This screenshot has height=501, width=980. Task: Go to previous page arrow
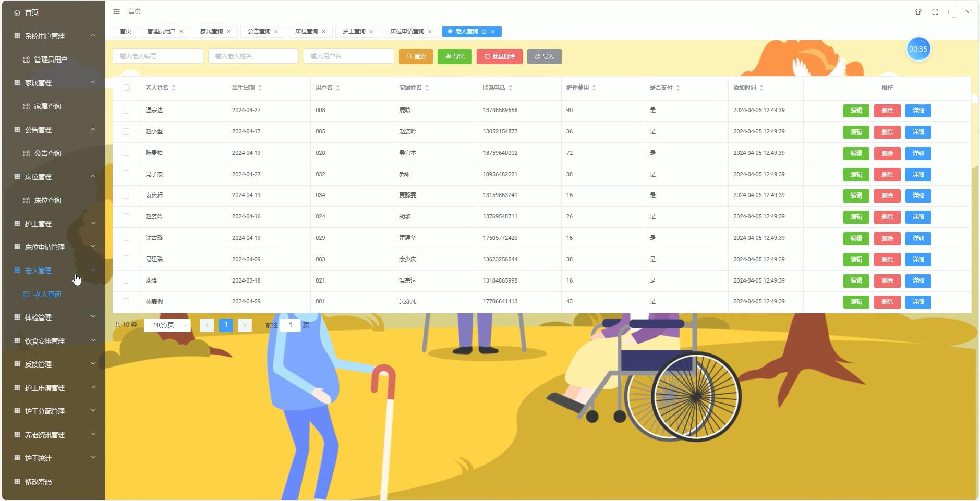coord(207,325)
